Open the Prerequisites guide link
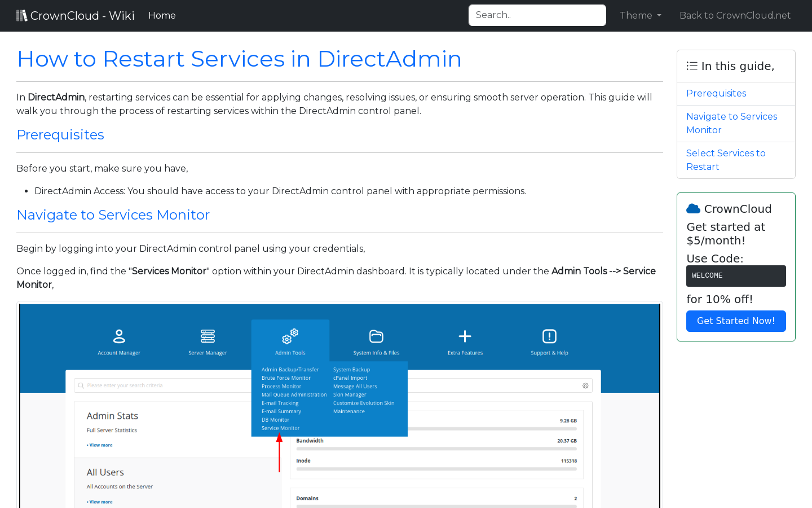812x508 pixels. [716, 93]
